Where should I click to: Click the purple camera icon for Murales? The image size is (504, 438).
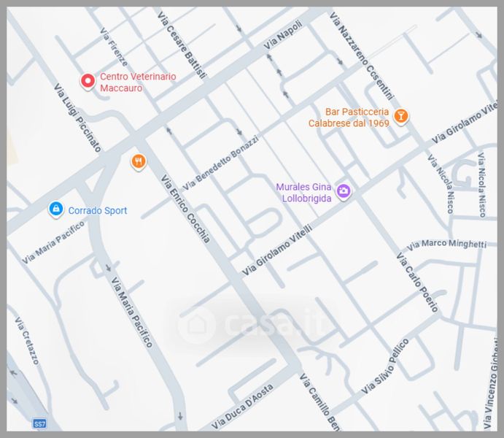click(x=344, y=192)
